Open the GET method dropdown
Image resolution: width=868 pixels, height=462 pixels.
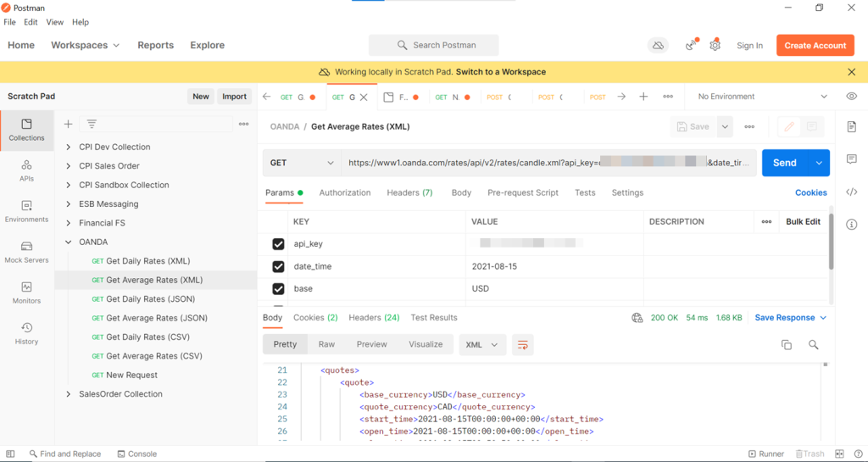click(302, 163)
